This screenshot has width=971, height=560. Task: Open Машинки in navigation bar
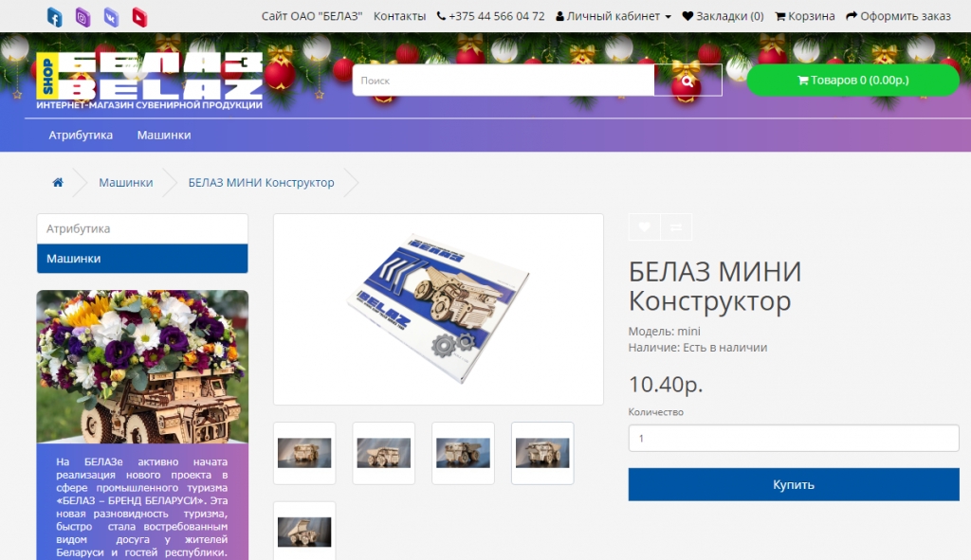click(x=163, y=135)
